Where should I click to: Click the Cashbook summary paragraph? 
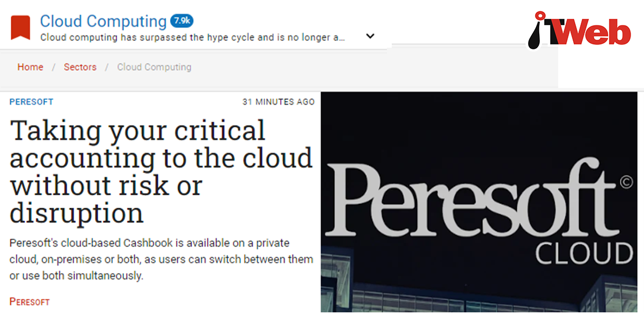(x=161, y=259)
